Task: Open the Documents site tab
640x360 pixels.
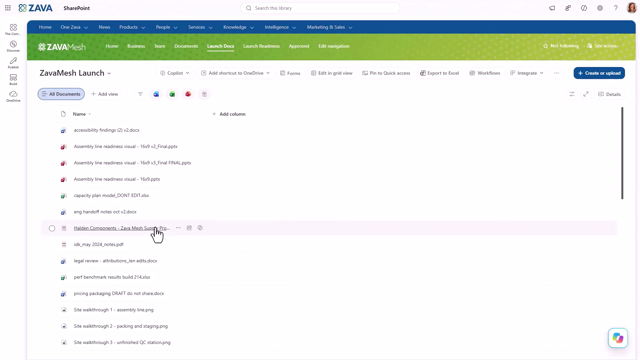Action: pos(186,46)
